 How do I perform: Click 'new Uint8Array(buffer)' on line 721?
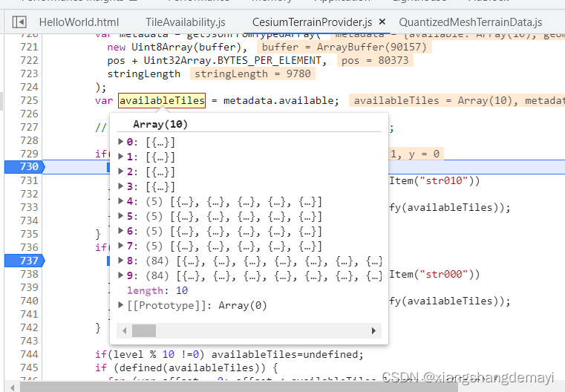pos(174,48)
